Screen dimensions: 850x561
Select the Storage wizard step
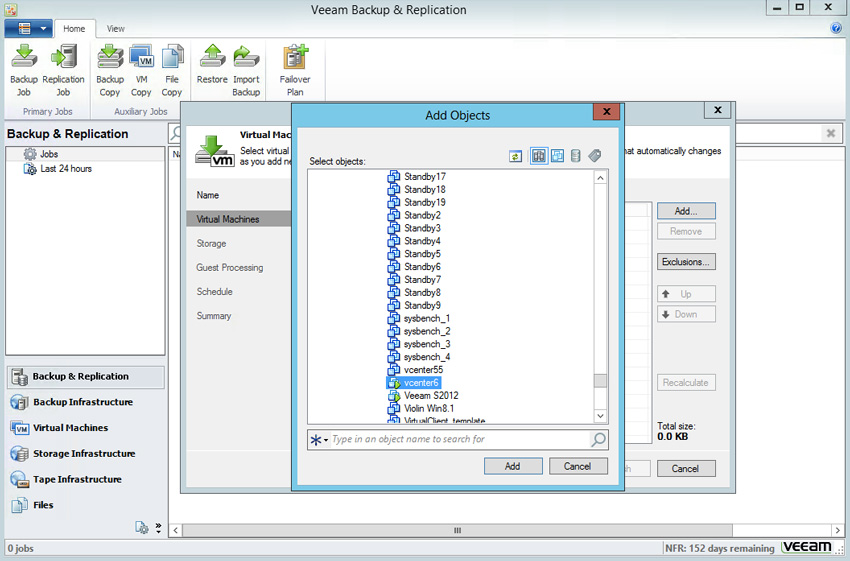[x=211, y=244]
